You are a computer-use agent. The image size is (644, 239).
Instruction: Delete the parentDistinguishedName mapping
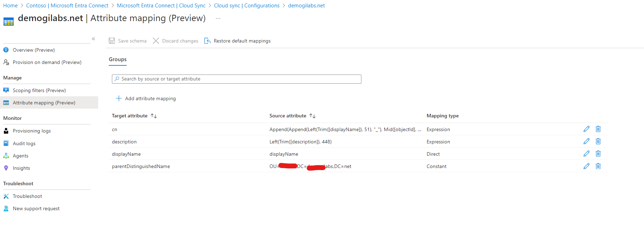tap(598, 166)
